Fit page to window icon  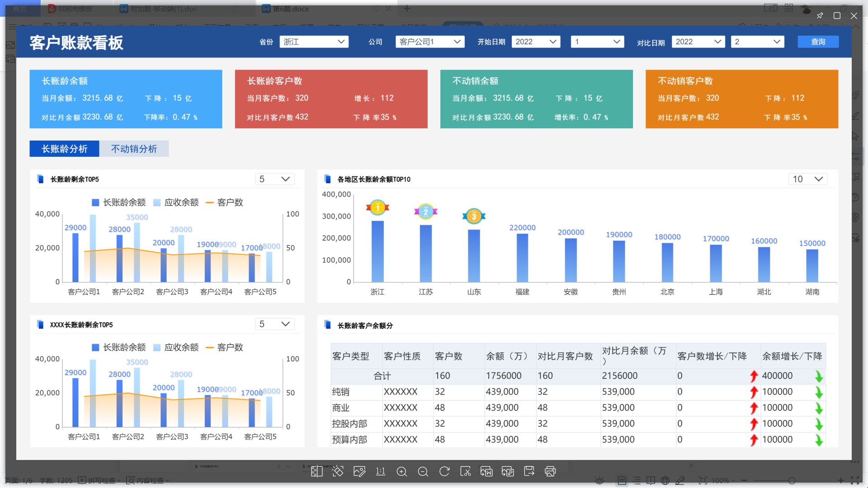point(703,481)
